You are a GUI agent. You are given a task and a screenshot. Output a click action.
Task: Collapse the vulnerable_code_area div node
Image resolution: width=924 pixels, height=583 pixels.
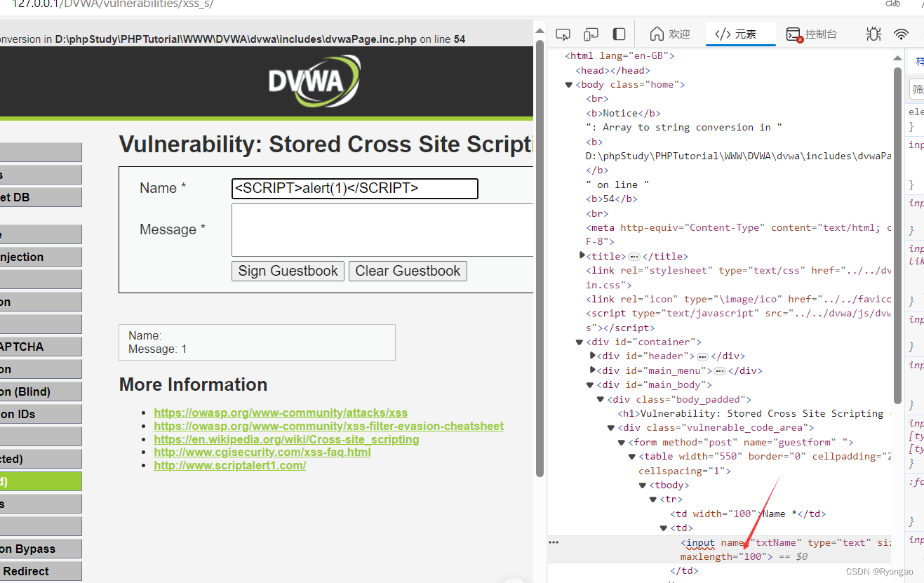[611, 428]
